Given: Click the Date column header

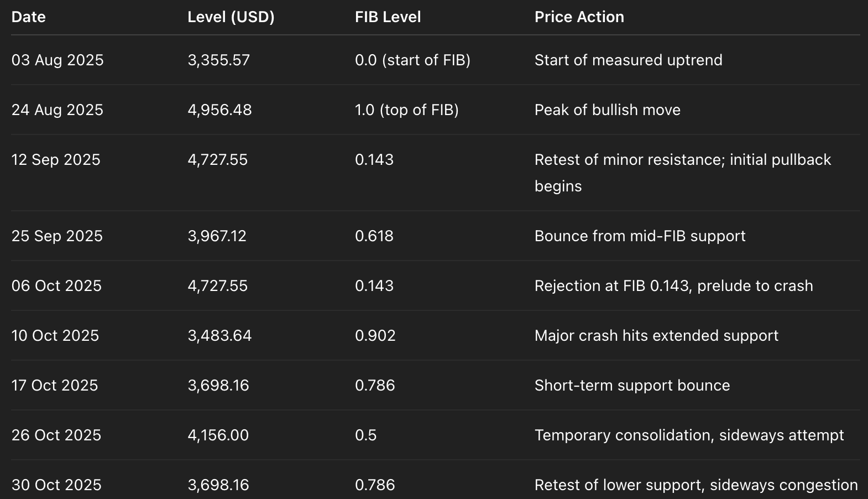Looking at the screenshot, I should tap(29, 17).
